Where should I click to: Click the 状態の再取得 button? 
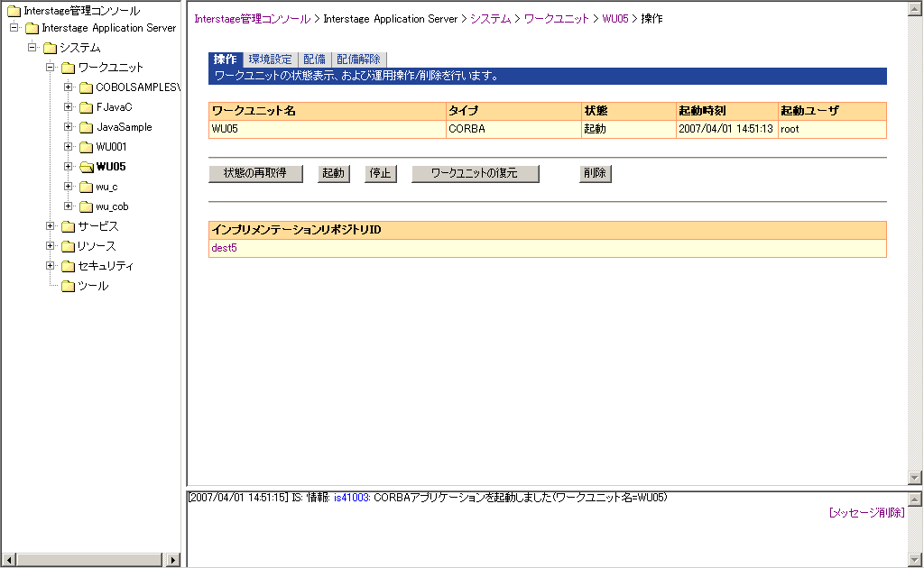[255, 174]
